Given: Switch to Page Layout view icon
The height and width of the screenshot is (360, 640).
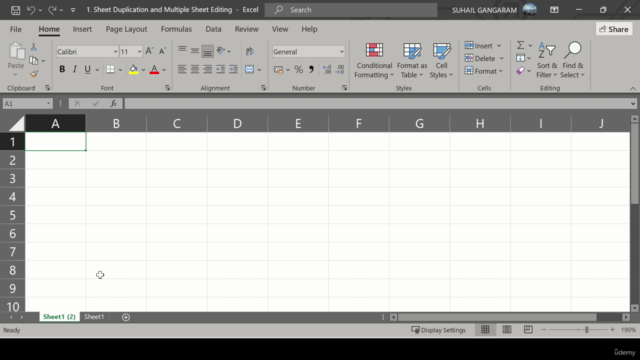Looking at the screenshot, I should click(507, 329).
